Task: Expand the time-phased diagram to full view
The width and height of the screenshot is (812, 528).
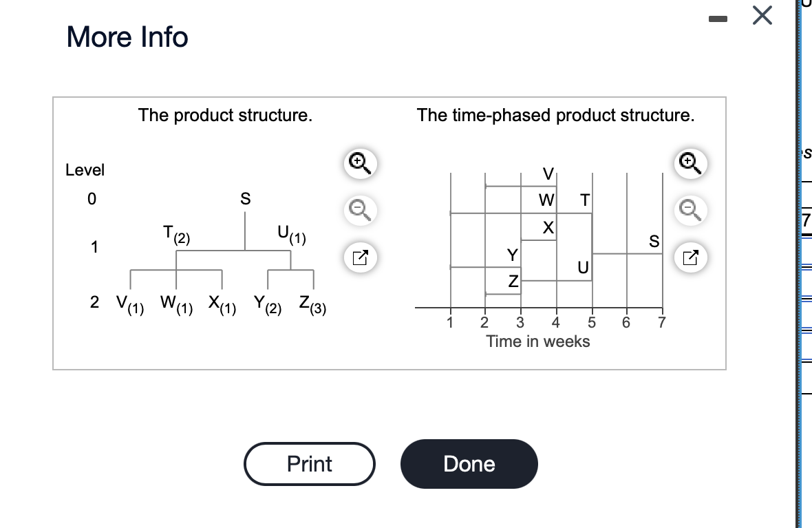Action: 692,257
